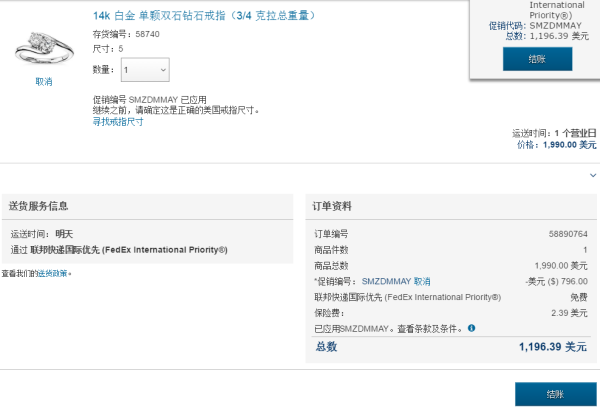Screen dimensions: 600x410
Task: Click 结账 button in the floating summary box
Action: click(x=537, y=59)
